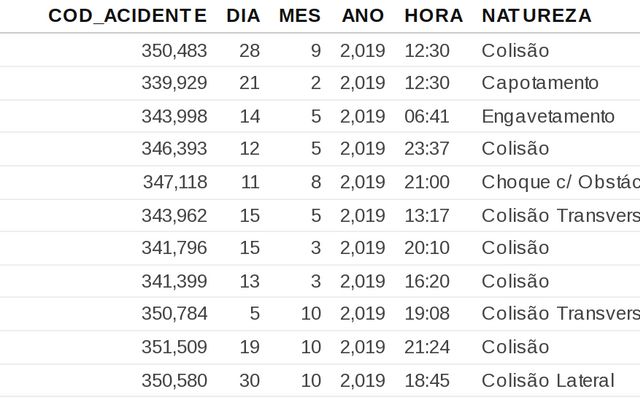Select the MES column header
640x400 pixels.
300,16
